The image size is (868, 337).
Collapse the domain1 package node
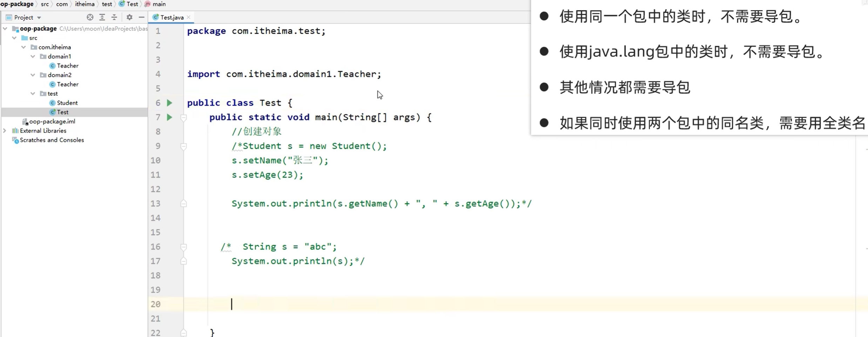pyautogui.click(x=32, y=56)
